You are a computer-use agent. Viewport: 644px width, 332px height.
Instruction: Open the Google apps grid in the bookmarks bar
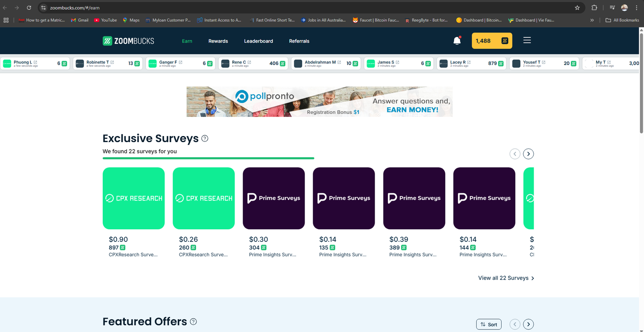pyautogui.click(x=6, y=20)
